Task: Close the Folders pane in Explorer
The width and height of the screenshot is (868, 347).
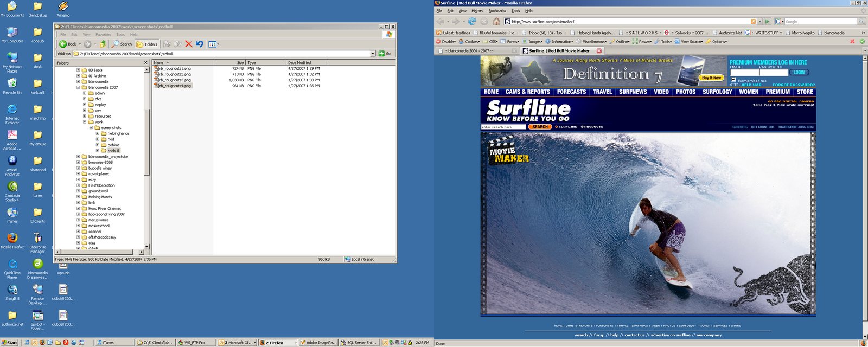Action: coord(145,63)
